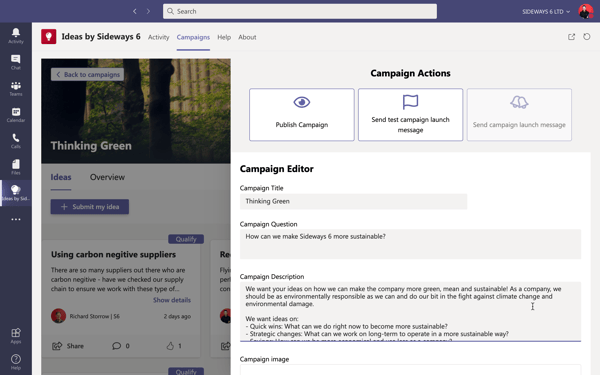
Task: Click the Ideas by Sideways 6 app logo
Action: pyautogui.click(x=49, y=37)
